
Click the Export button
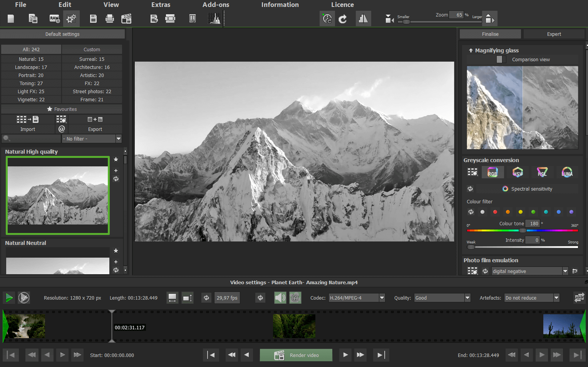95,129
